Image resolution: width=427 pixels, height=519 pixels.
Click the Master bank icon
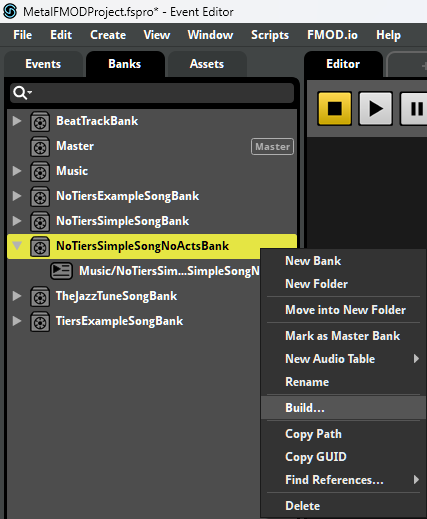click(40, 147)
